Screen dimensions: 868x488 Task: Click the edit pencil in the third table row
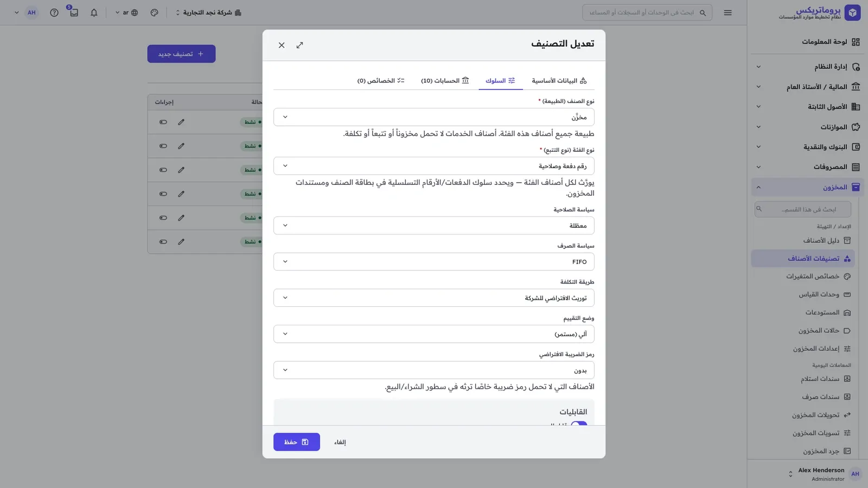181,170
